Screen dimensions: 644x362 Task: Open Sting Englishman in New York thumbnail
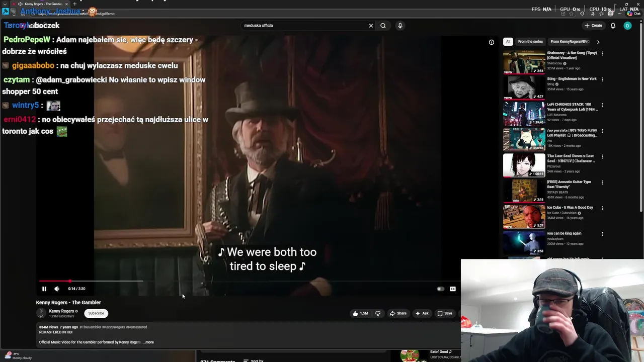pyautogui.click(x=524, y=87)
